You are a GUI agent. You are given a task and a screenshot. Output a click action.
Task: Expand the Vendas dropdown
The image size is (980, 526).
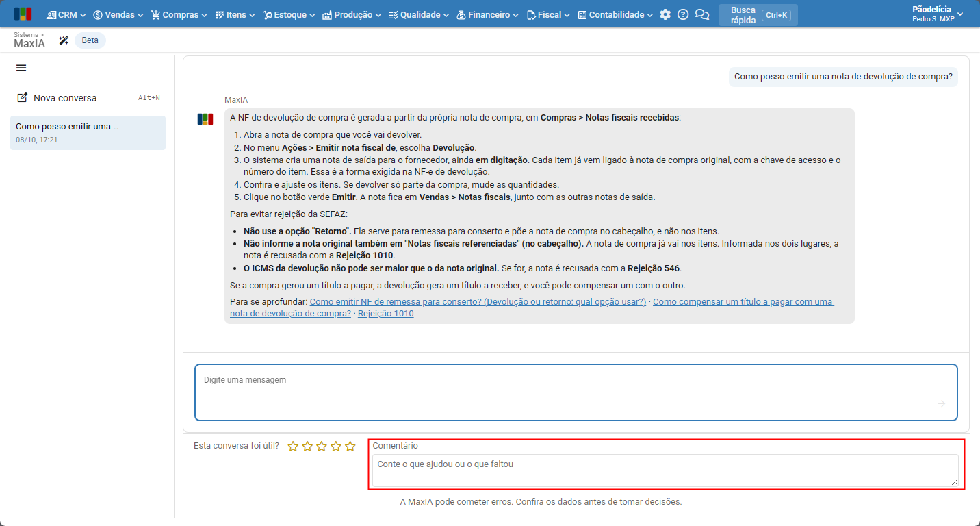118,14
